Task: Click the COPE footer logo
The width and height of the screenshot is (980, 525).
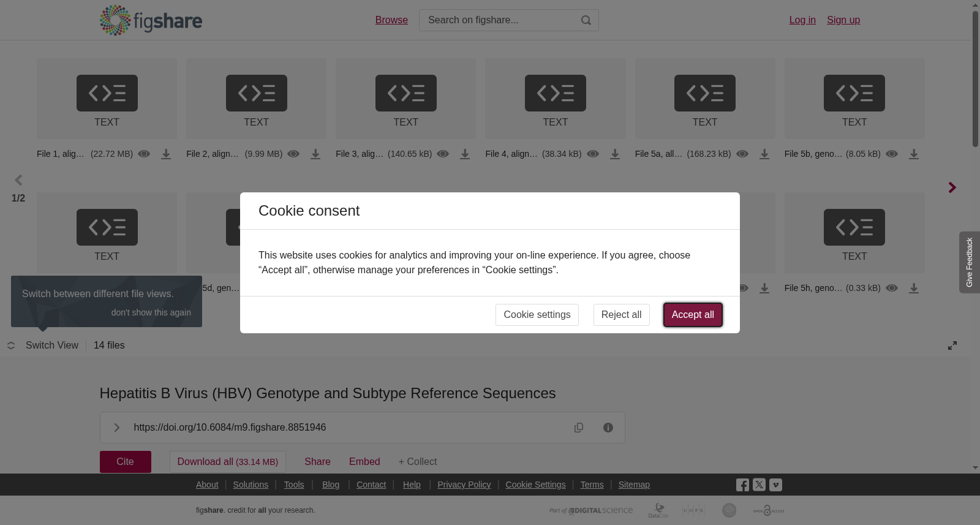Action: pos(694,510)
